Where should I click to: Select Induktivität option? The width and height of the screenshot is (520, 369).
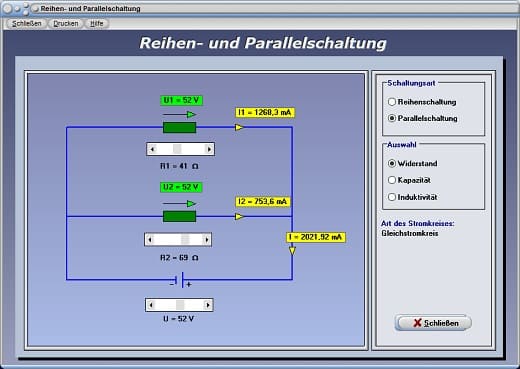tap(413, 197)
